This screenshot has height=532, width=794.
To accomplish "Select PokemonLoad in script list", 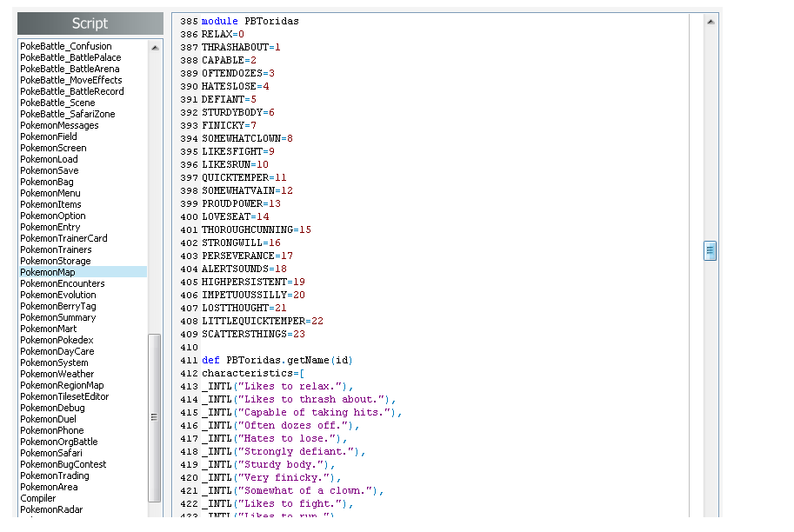I will point(49,159).
